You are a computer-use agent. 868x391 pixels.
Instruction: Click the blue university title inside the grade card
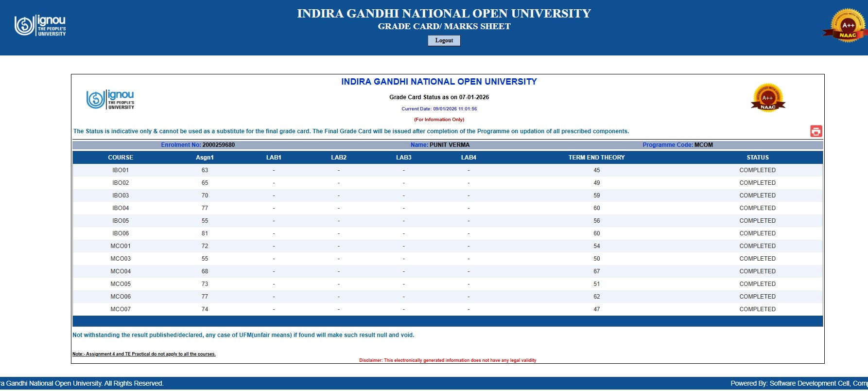439,82
